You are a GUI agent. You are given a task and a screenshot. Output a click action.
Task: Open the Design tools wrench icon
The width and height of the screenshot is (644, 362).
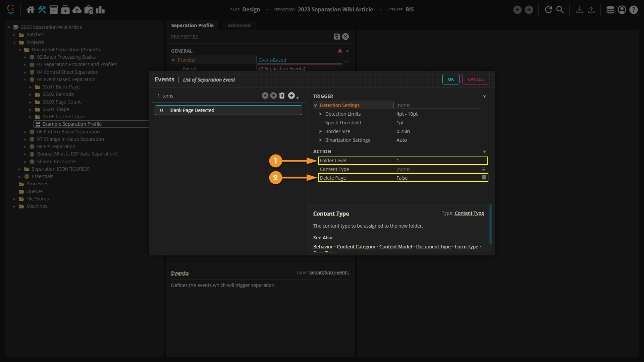(x=42, y=10)
